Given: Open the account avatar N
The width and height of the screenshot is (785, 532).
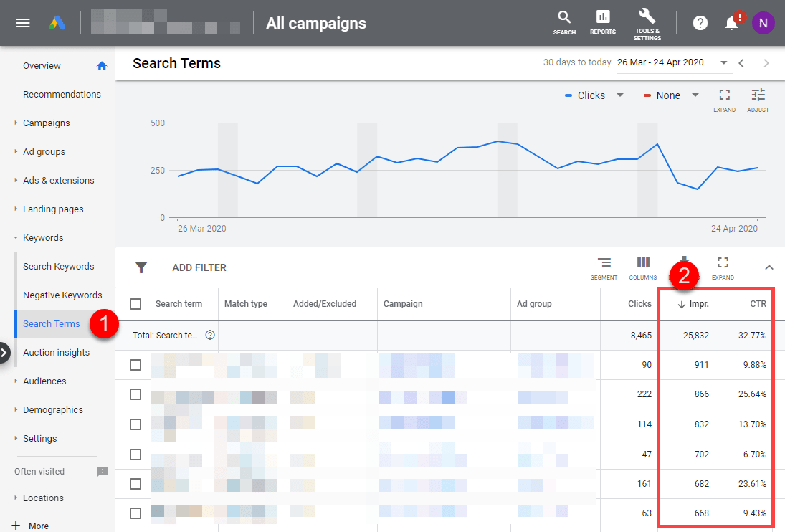Looking at the screenshot, I should [x=763, y=23].
